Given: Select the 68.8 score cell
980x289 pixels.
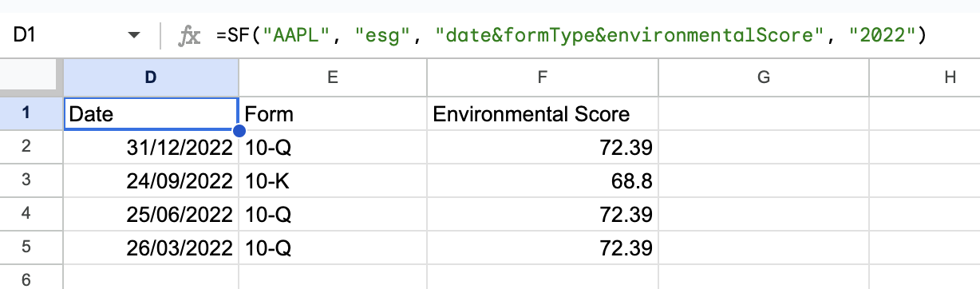Looking at the screenshot, I should pyautogui.click(x=543, y=180).
